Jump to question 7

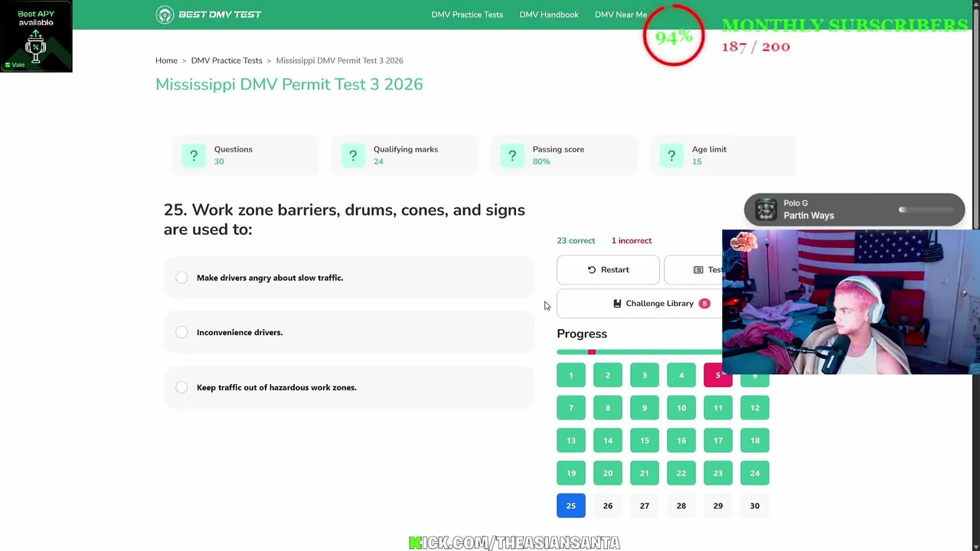point(571,408)
